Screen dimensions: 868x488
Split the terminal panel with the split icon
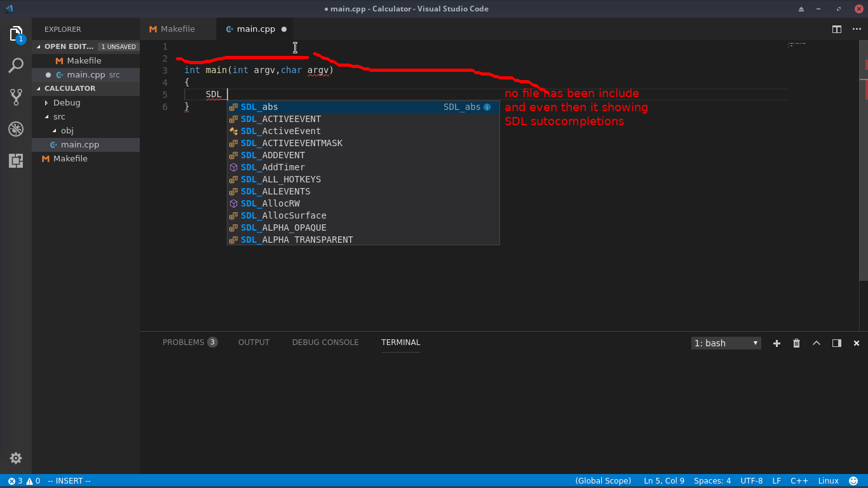click(836, 343)
